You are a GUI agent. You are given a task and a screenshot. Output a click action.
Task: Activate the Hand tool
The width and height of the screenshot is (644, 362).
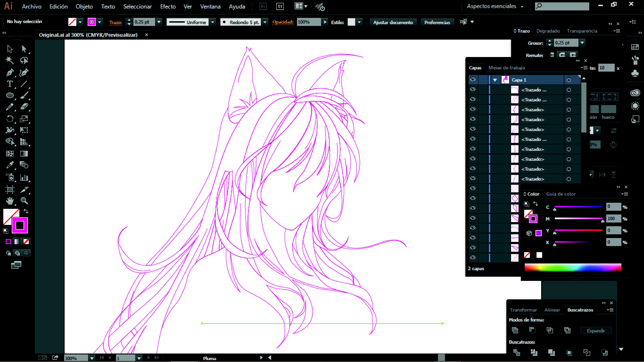point(10,201)
